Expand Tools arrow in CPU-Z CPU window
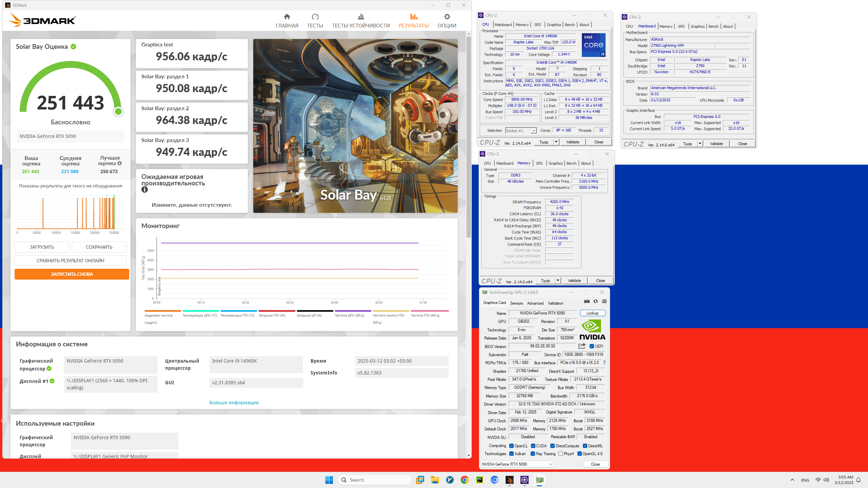Image resolution: width=868 pixels, height=488 pixels. coord(556,142)
